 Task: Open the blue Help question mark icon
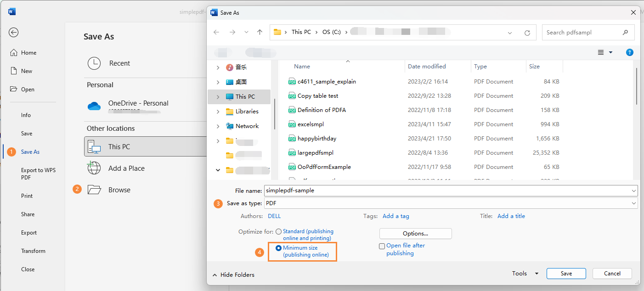pos(629,52)
